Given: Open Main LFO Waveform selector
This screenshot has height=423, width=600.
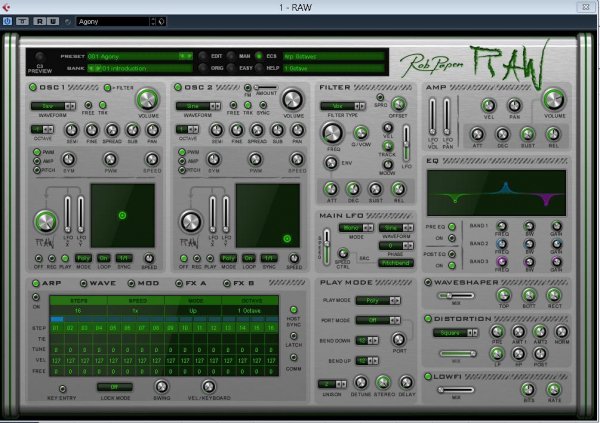Looking at the screenshot, I should point(396,228).
